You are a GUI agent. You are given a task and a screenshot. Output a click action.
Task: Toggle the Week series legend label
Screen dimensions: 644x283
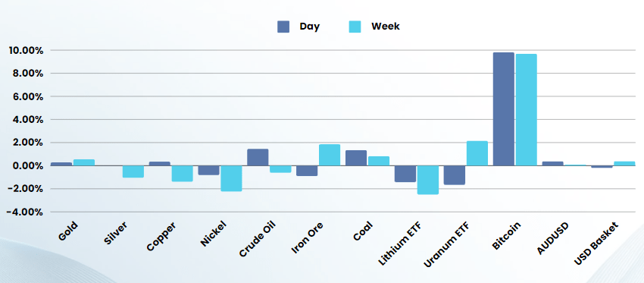[x=385, y=27]
